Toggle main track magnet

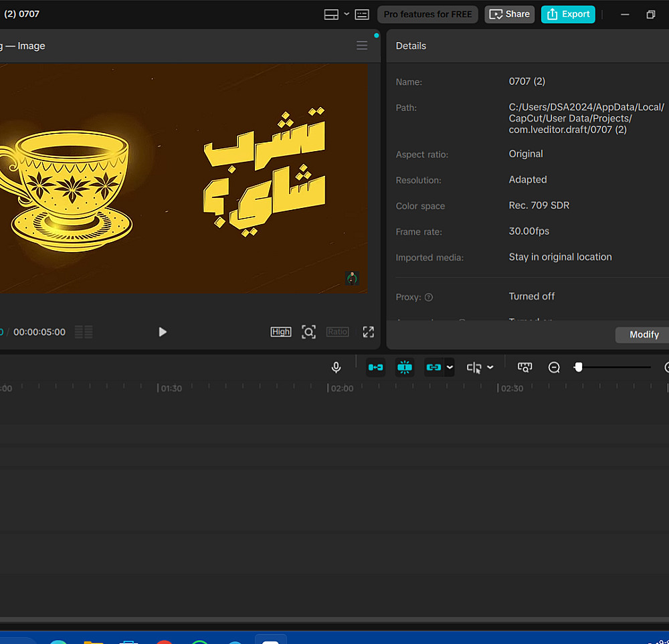click(375, 367)
